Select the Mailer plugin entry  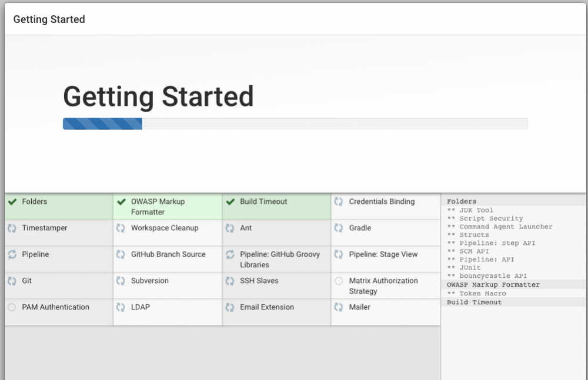[360, 307]
